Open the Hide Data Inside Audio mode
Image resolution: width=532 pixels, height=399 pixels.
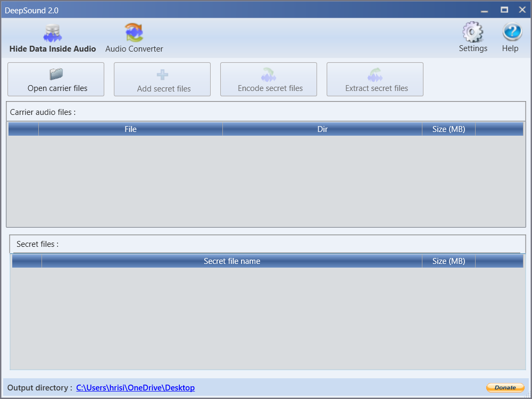53,39
